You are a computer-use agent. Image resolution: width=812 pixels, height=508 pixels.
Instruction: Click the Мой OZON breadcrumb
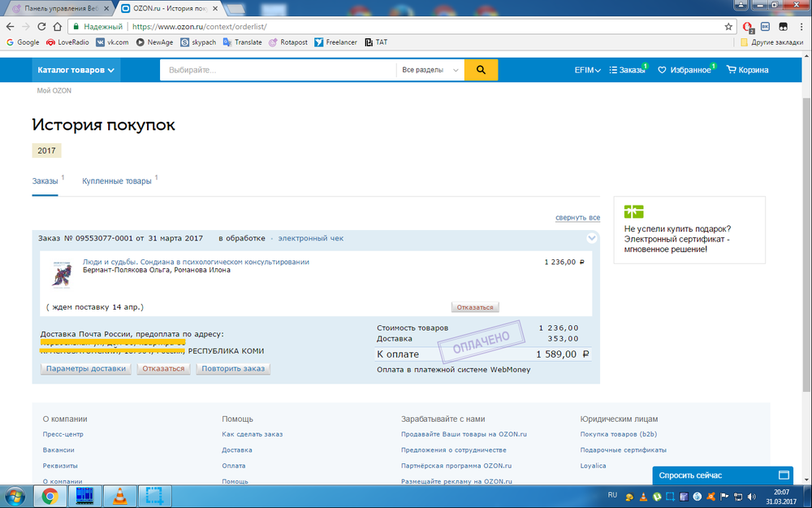pos(54,91)
